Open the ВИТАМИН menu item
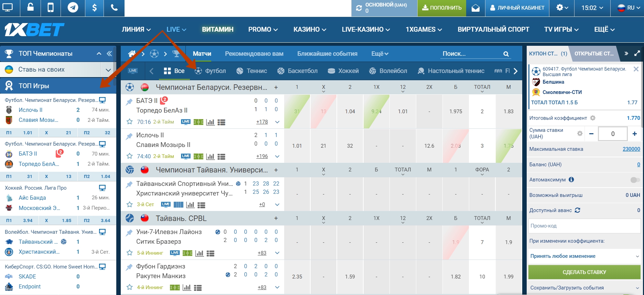This screenshot has width=644, height=295. click(x=217, y=30)
